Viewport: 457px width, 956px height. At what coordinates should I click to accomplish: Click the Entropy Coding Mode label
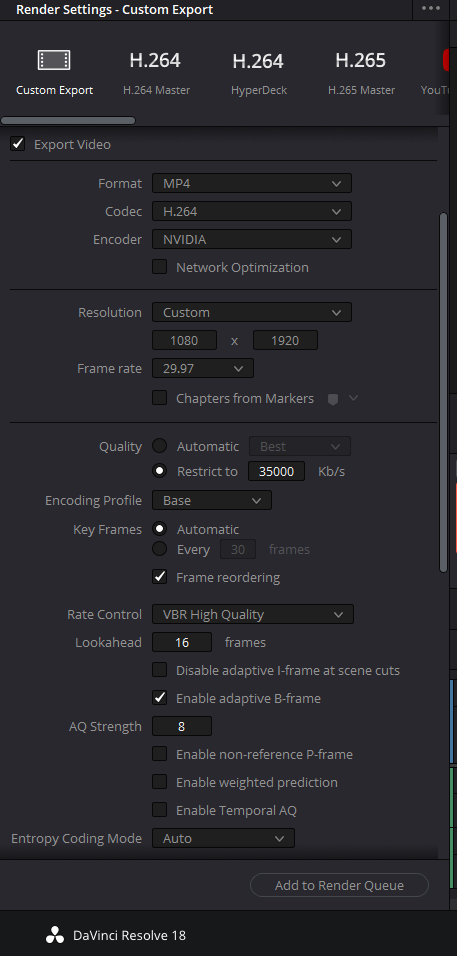tap(76, 838)
